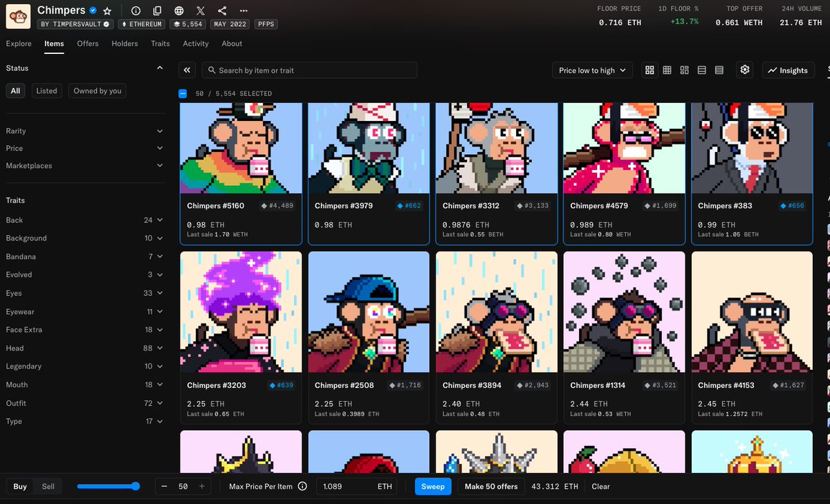Open the collection info circle icon

pyautogui.click(x=136, y=11)
